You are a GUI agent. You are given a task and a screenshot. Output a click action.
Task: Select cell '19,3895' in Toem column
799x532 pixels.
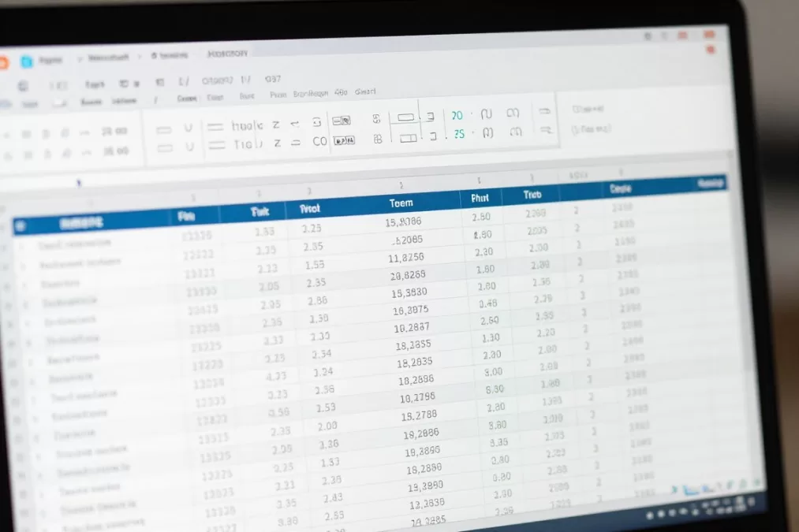pyautogui.click(x=422, y=452)
